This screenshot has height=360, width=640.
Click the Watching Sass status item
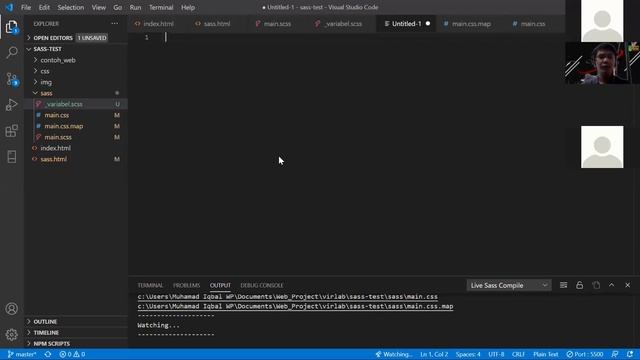pyautogui.click(x=394, y=354)
